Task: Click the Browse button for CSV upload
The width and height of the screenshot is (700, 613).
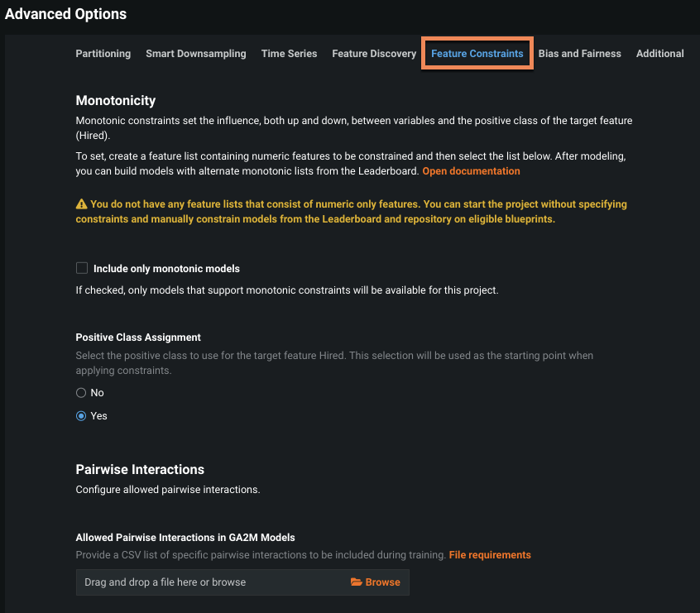Action: [376, 582]
